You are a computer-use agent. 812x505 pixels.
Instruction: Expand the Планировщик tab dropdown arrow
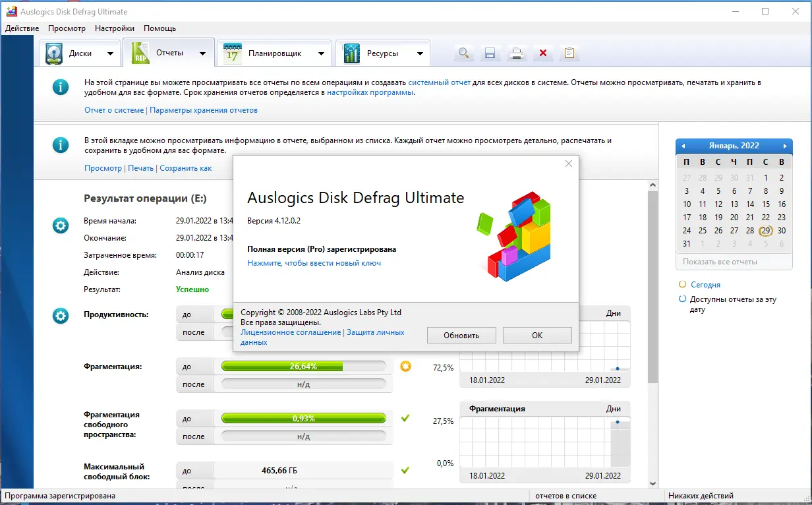point(321,54)
